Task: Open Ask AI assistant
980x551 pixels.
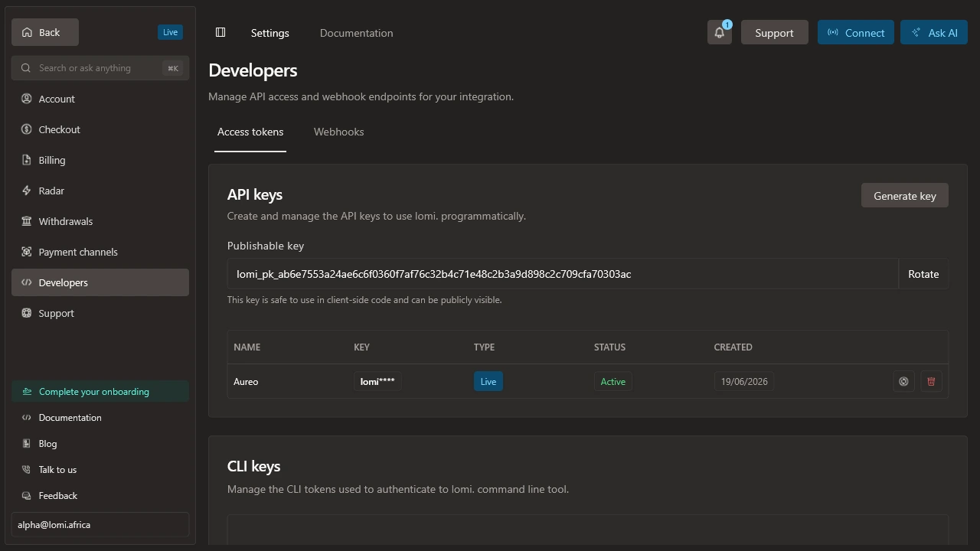Action: click(x=934, y=32)
